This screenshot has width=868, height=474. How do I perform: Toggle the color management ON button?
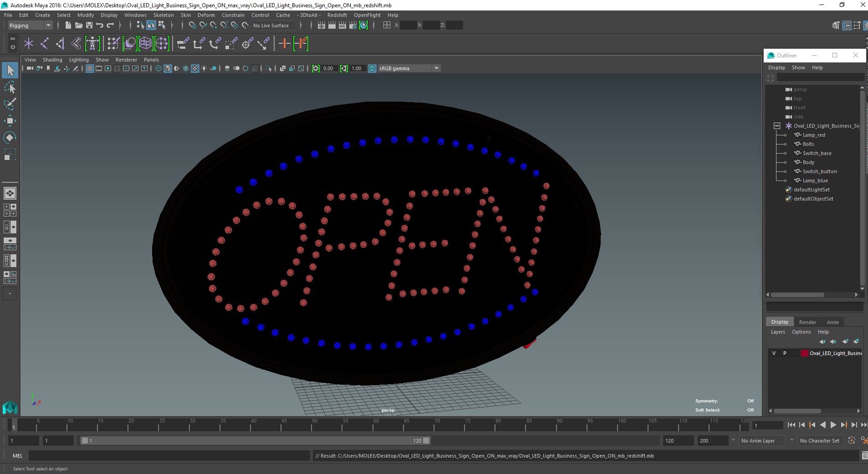coord(372,68)
